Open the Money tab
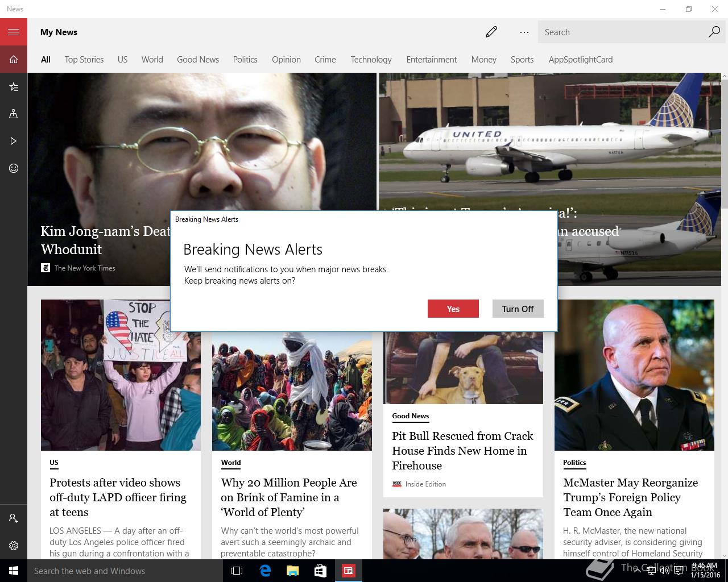Screen dimensions: 728x582 483,59
